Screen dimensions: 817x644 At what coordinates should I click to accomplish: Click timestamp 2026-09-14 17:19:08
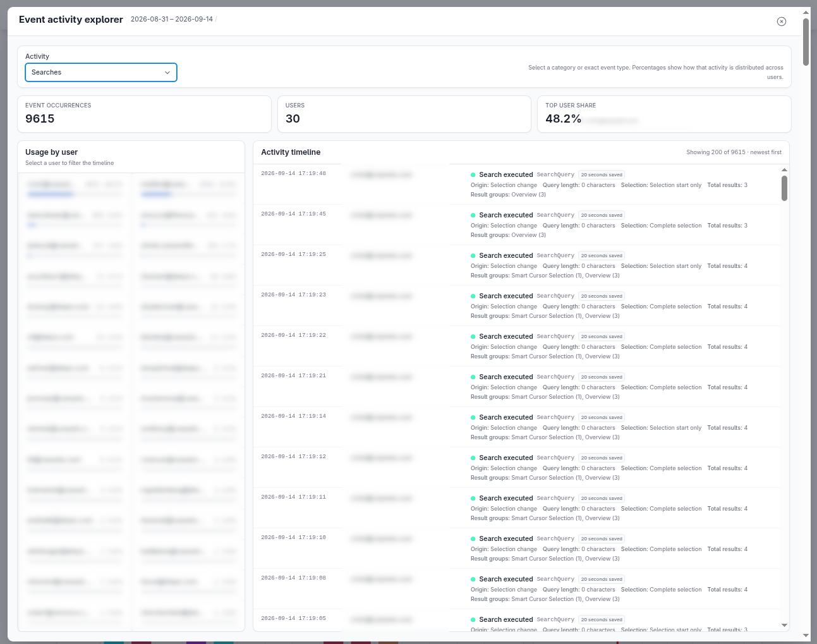click(293, 578)
